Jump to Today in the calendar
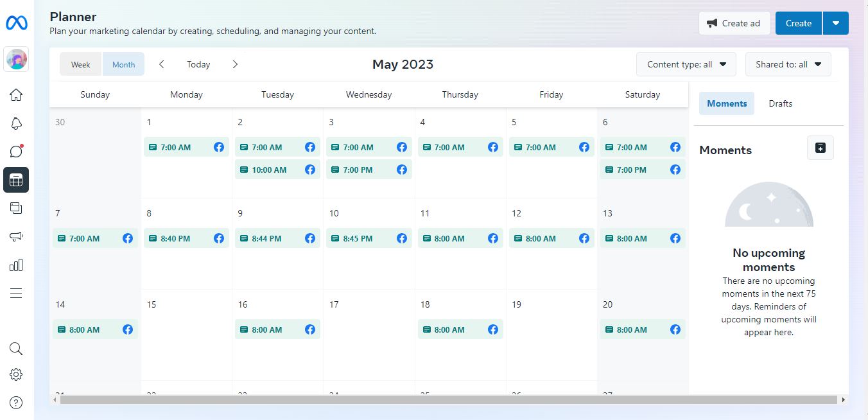868x420 pixels. [198, 64]
